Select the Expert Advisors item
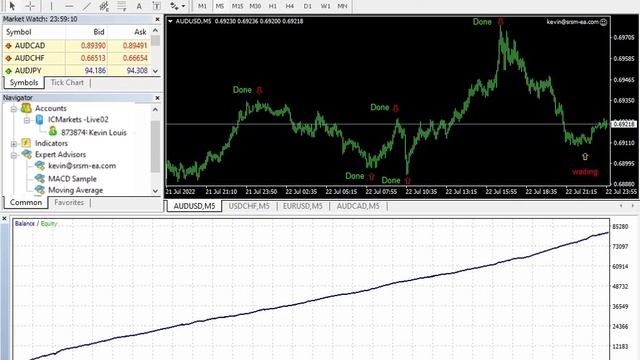Screen dimensions: 640x360 tap(60, 155)
